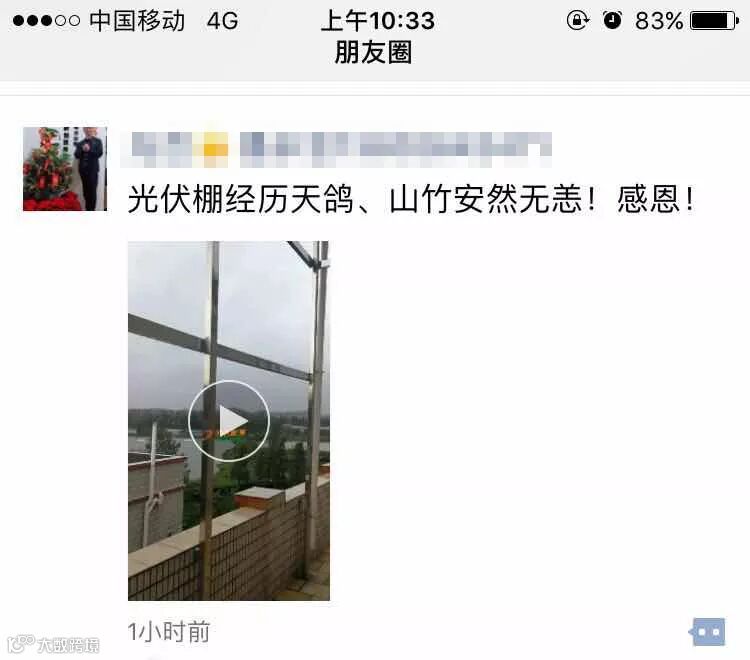Open the comment and like bubble icon

coord(707,631)
